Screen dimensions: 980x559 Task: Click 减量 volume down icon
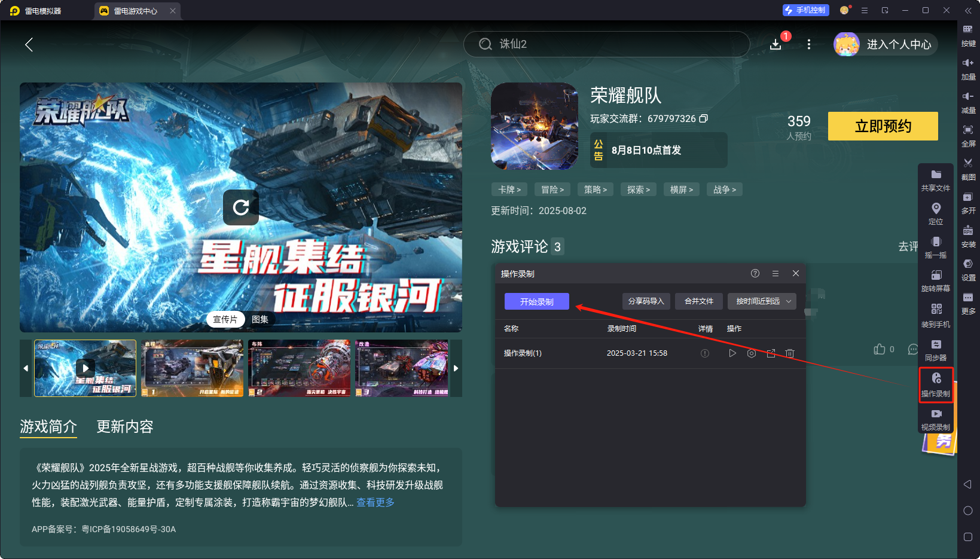point(968,103)
